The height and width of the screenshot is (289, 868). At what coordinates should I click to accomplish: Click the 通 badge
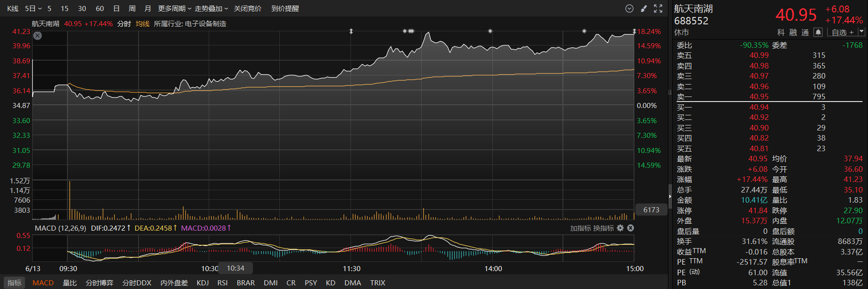coord(805,32)
